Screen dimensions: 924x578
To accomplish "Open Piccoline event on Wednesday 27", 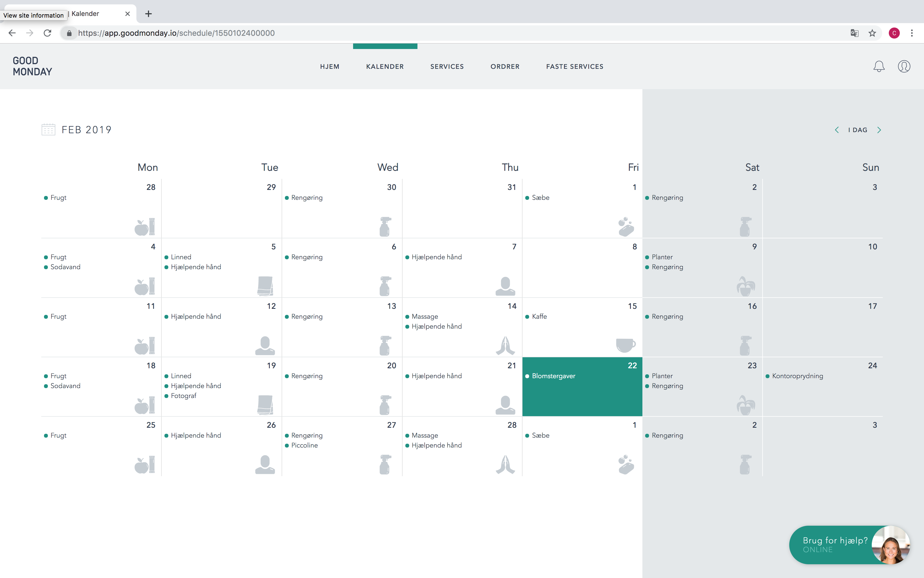I will tap(304, 445).
